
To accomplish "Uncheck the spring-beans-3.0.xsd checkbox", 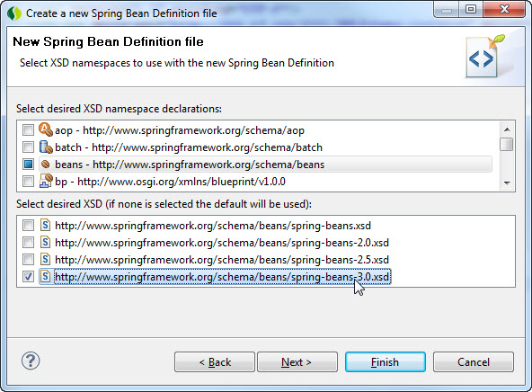I will pyautogui.click(x=28, y=277).
